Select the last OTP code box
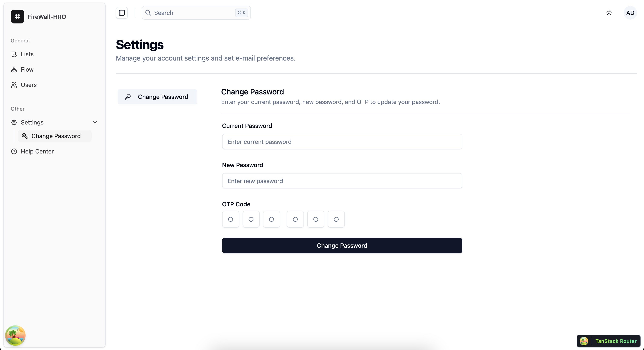Viewport: 644px width, 350px height. click(336, 219)
